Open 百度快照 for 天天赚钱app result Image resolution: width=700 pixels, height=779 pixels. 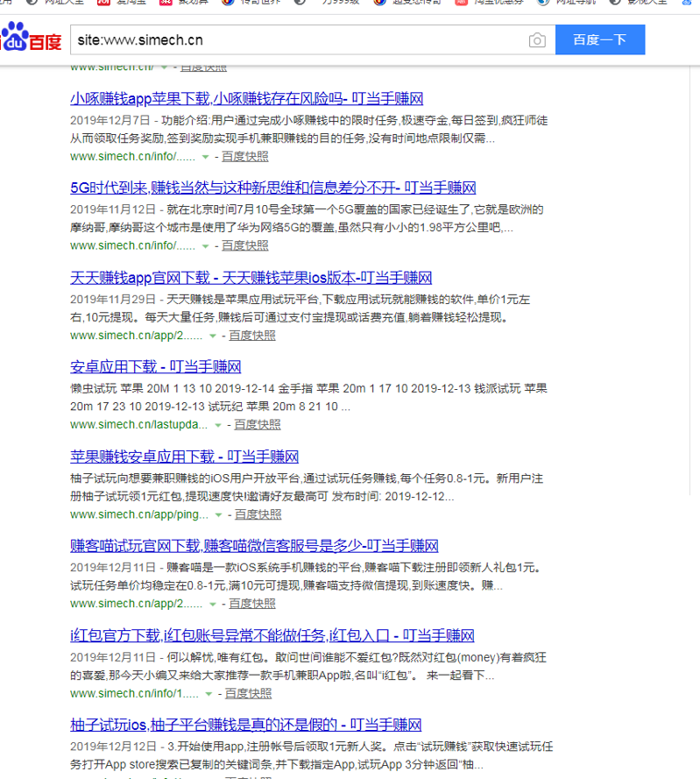coord(252,336)
